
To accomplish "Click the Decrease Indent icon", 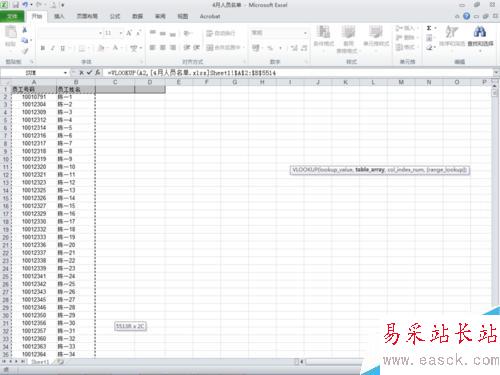I will point(187,48).
